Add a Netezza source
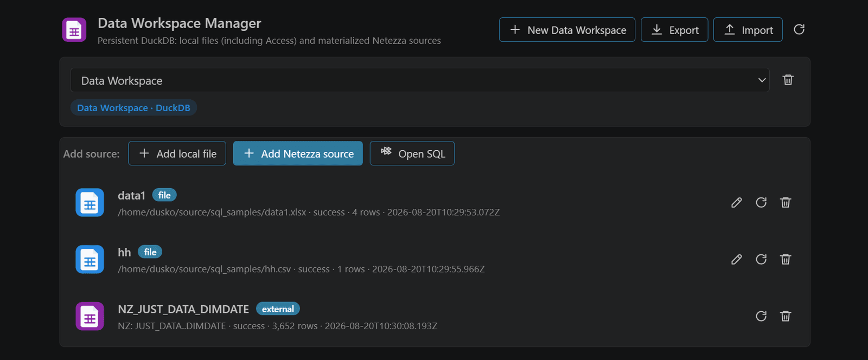868x360 pixels. (298, 153)
